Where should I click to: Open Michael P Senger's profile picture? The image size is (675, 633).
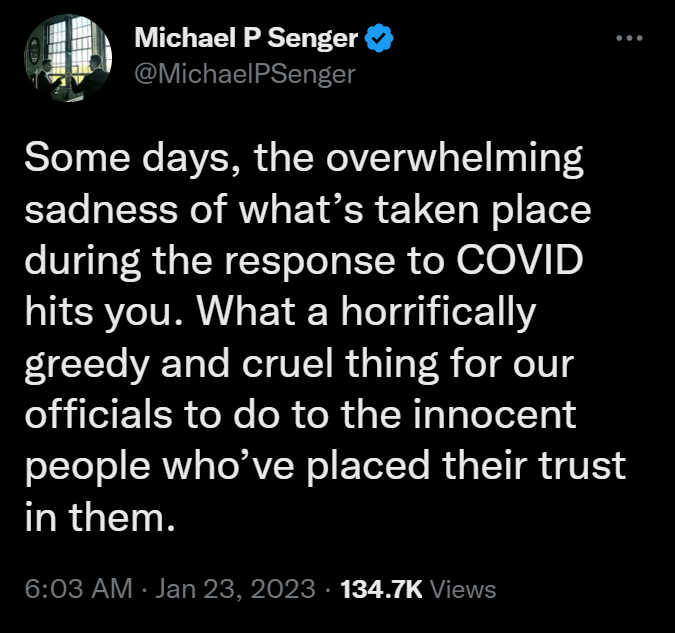coord(67,57)
